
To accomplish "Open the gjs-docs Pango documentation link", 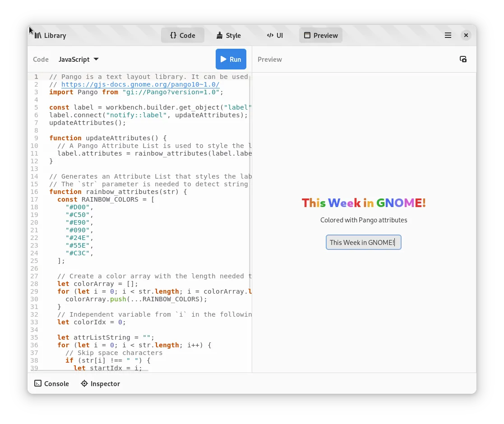I will click(140, 84).
